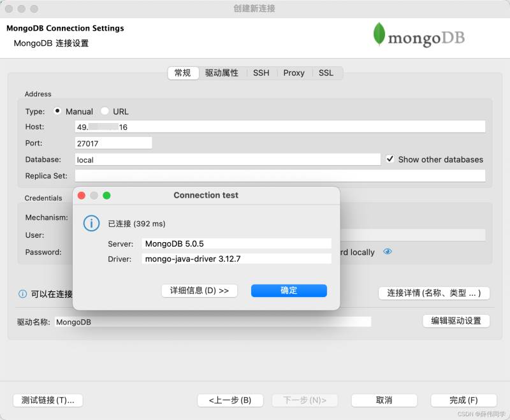Click the Driver field showing mongo-java-driver 3.12.7
The image size is (510, 420).
tap(237, 259)
